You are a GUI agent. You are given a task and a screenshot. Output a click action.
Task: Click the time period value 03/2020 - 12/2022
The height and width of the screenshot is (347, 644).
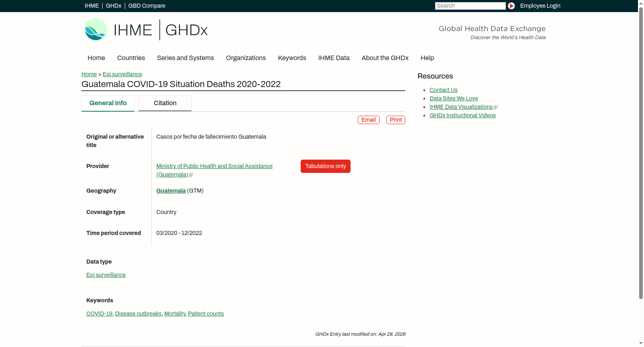179,233
